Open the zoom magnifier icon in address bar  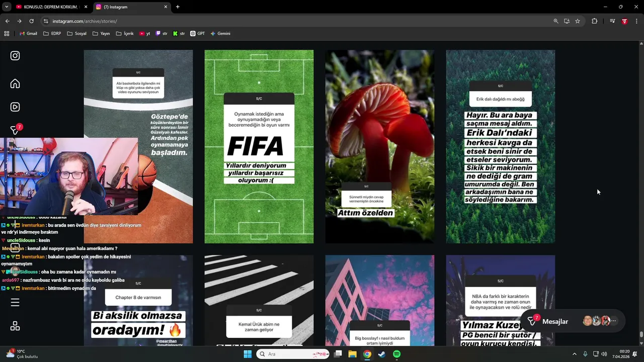pos(555,21)
